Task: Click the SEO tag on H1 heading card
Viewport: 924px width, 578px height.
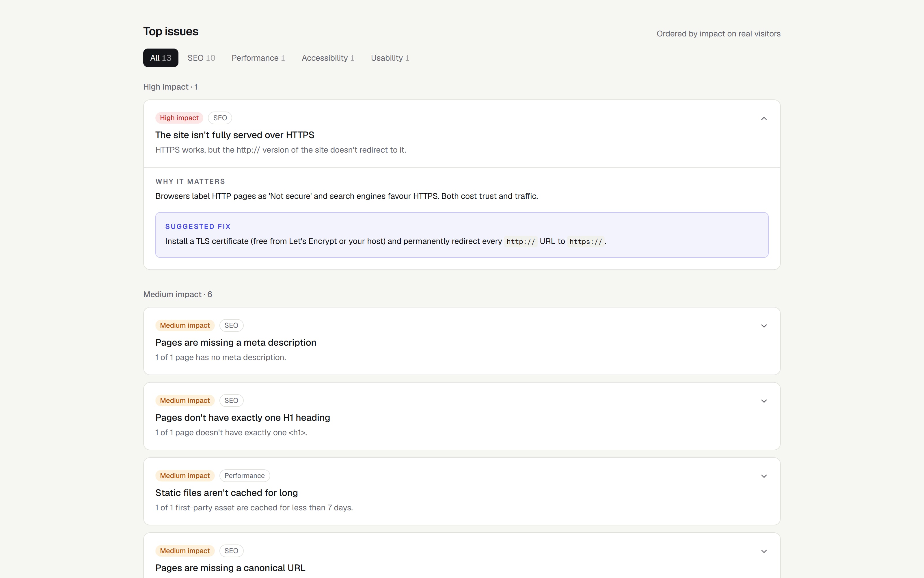Action: [x=231, y=401]
